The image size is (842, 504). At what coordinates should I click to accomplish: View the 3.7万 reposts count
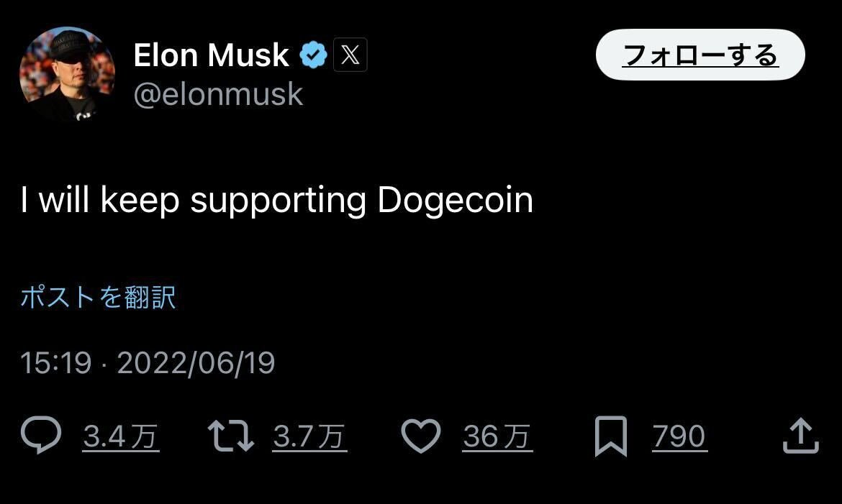pos(309,436)
